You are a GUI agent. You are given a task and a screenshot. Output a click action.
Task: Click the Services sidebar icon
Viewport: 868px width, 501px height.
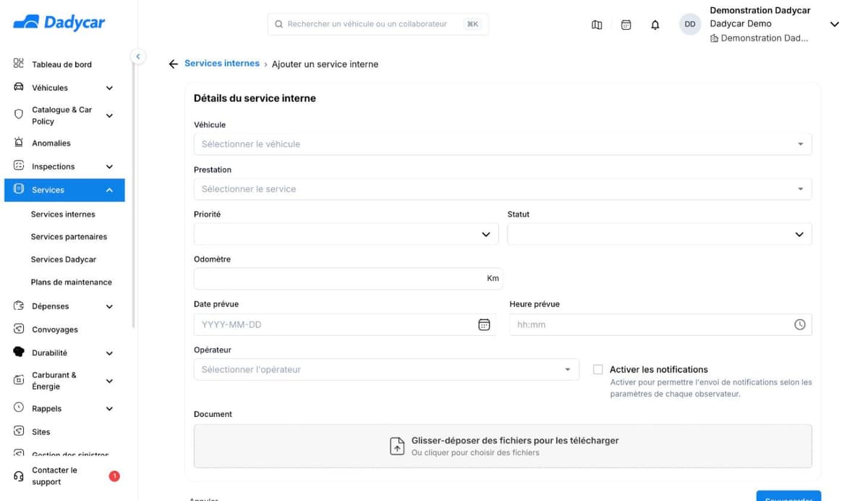coord(19,189)
